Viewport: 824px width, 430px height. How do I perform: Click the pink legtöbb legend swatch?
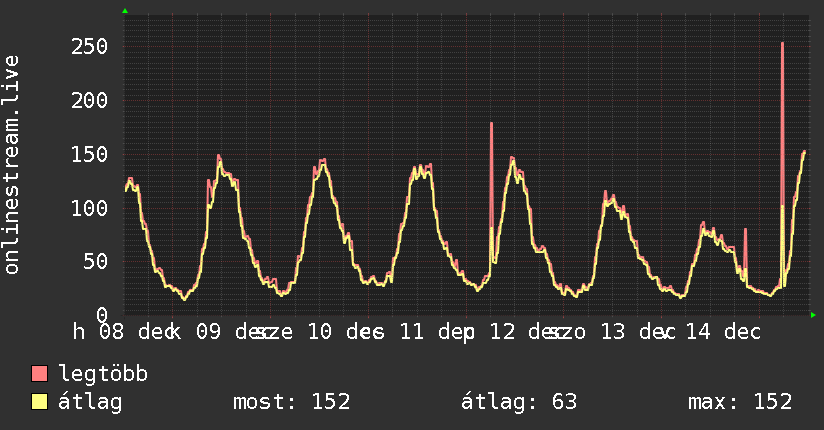coord(39,373)
